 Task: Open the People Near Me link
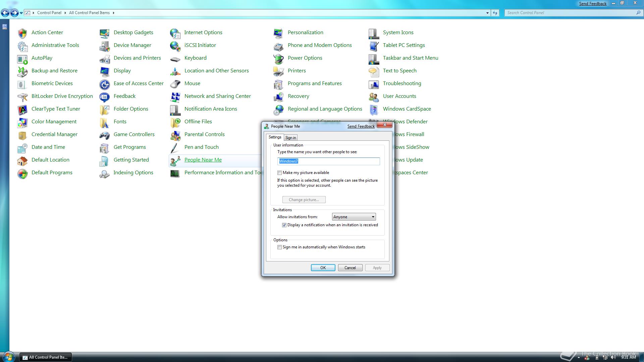pos(203,160)
